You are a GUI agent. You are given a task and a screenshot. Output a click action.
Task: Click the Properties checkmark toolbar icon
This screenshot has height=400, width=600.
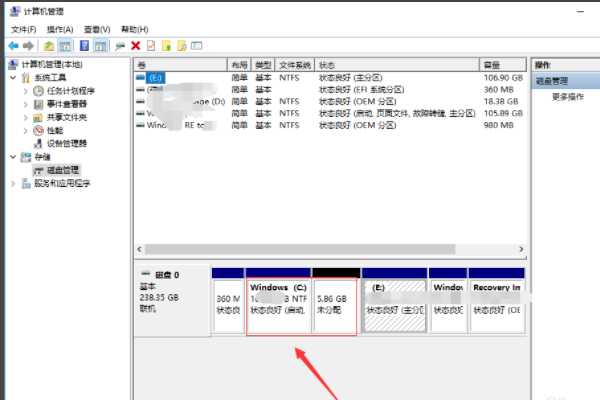click(x=150, y=46)
